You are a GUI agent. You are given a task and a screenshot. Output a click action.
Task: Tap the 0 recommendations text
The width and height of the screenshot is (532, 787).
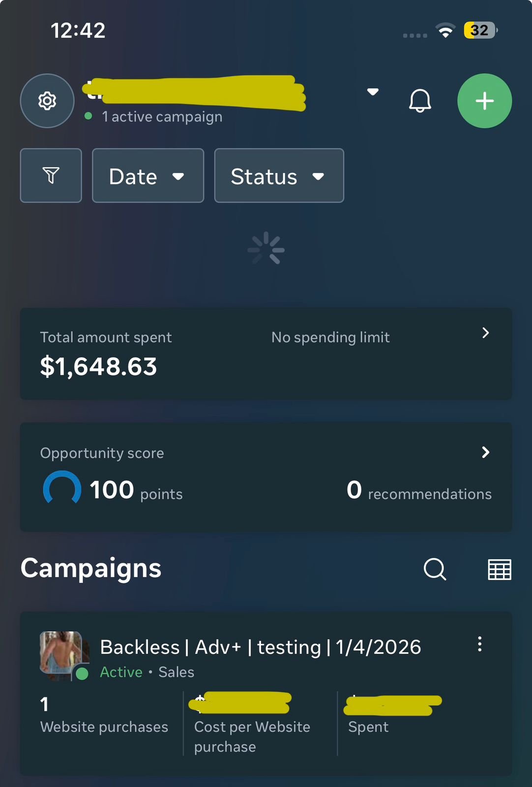coord(419,491)
